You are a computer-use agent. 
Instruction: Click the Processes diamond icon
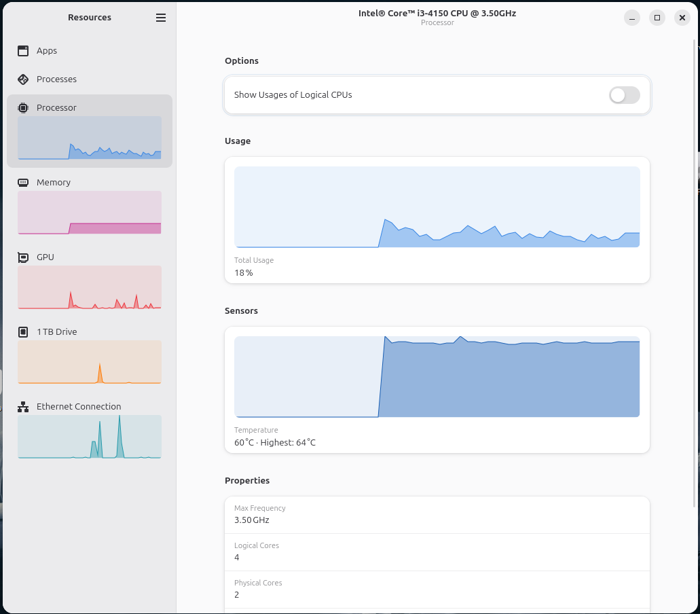[x=23, y=79]
